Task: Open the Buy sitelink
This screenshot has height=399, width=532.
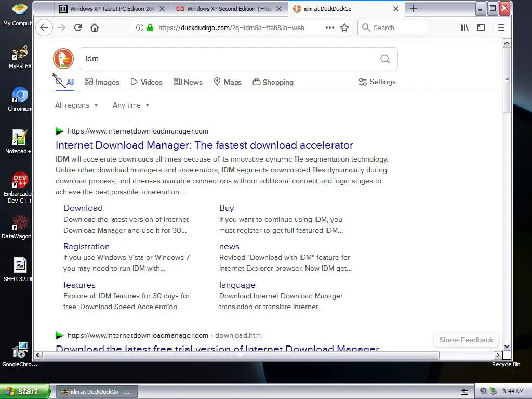Action: click(227, 208)
